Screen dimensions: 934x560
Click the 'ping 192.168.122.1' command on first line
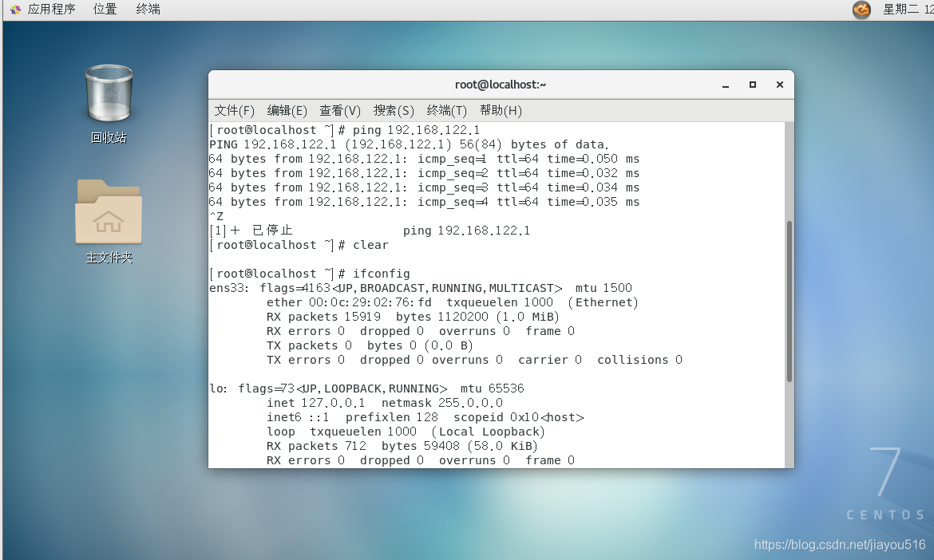click(x=417, y=130)
